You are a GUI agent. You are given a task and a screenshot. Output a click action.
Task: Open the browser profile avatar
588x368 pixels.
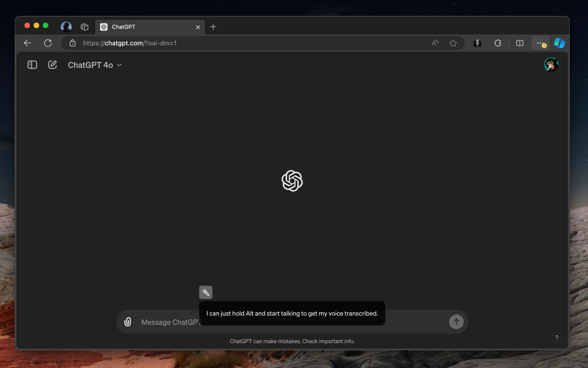[66, 27]
